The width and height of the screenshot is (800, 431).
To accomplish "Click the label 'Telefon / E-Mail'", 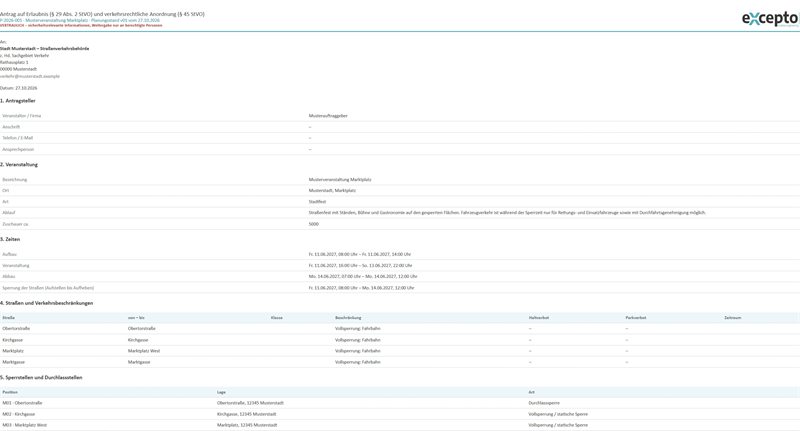I will [x=17, y=138].
